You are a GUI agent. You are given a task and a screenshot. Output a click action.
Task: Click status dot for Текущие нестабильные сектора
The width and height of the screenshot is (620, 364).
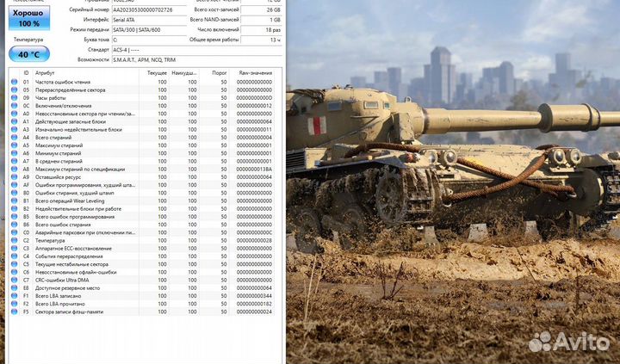tap(15, 264)
